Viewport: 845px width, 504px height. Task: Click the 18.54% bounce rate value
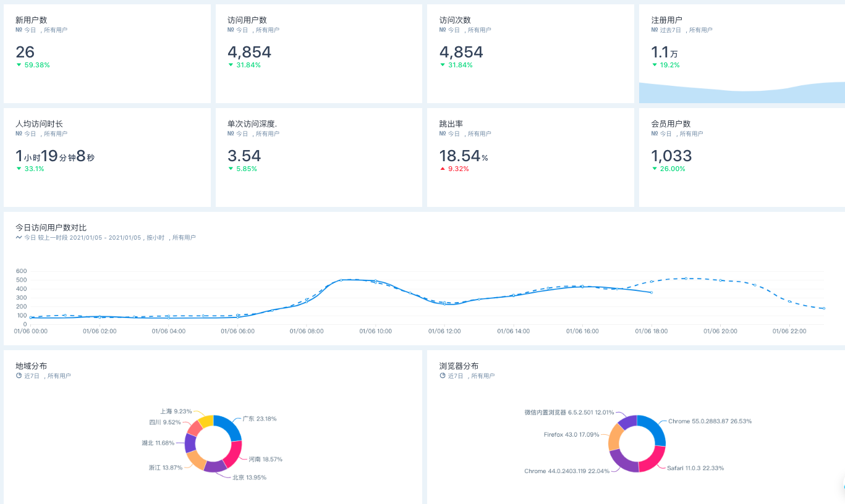pos(464,156)
